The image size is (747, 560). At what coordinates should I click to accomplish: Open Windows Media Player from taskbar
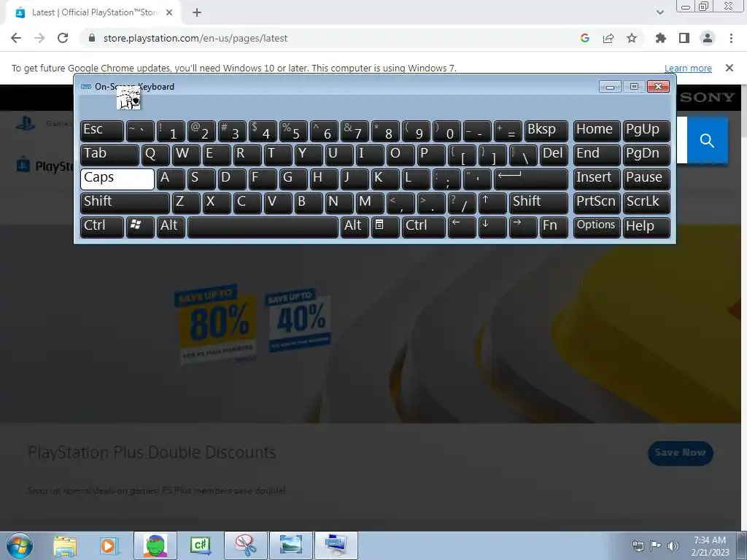pyautogui.click(x=109, y=545)
